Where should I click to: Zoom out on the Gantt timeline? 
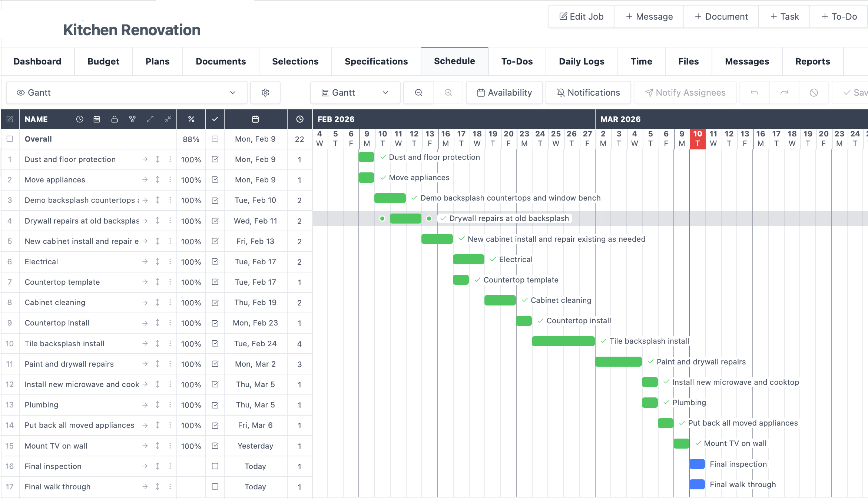(418, 92)
